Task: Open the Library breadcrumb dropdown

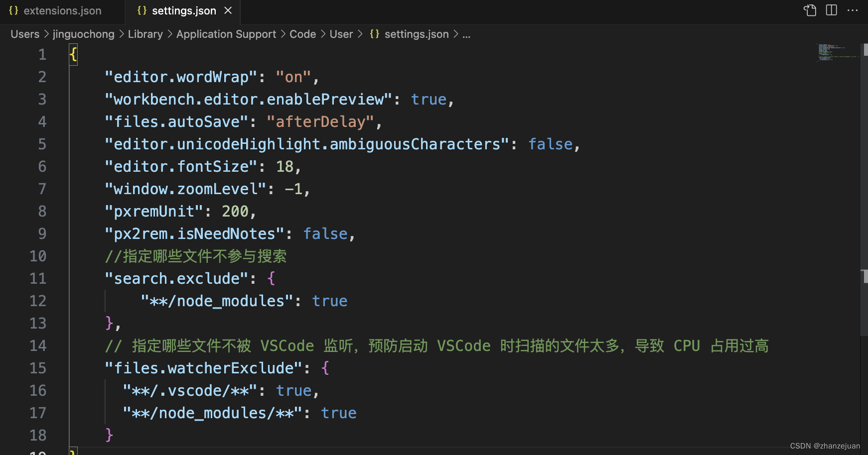Action: click(x=145, y=34)
